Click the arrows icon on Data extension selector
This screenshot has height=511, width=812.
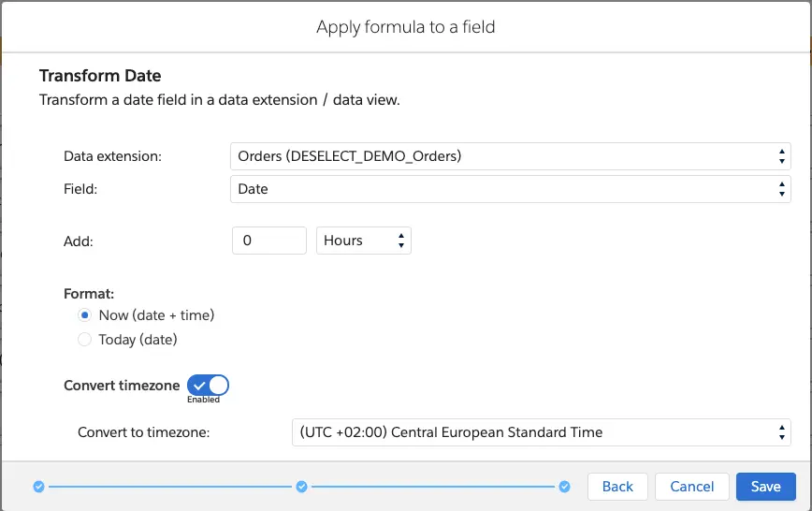tap(781, 156)
